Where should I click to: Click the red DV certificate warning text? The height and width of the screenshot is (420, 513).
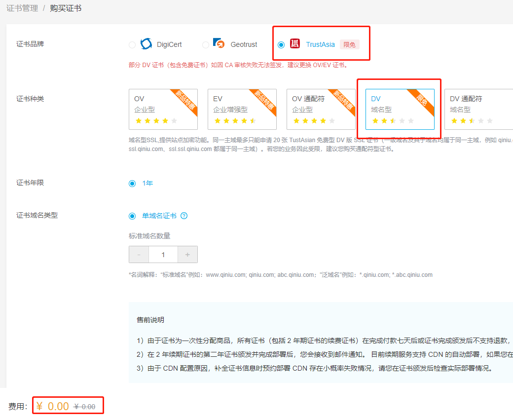238,65
